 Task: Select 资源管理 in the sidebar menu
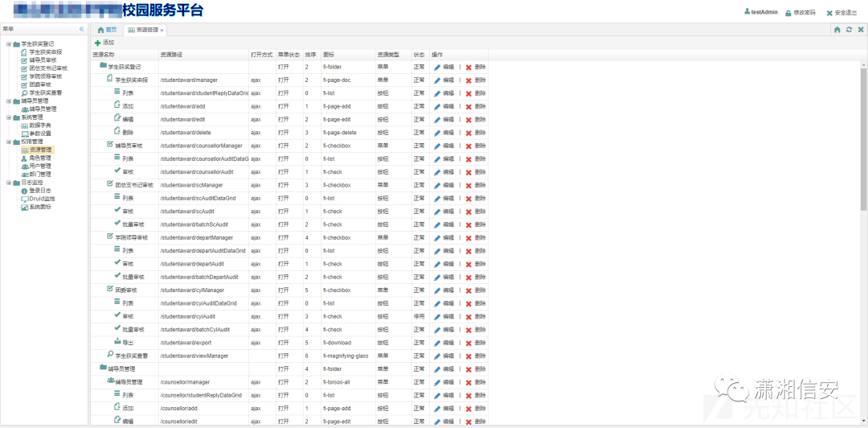click(x=40, y=150)
